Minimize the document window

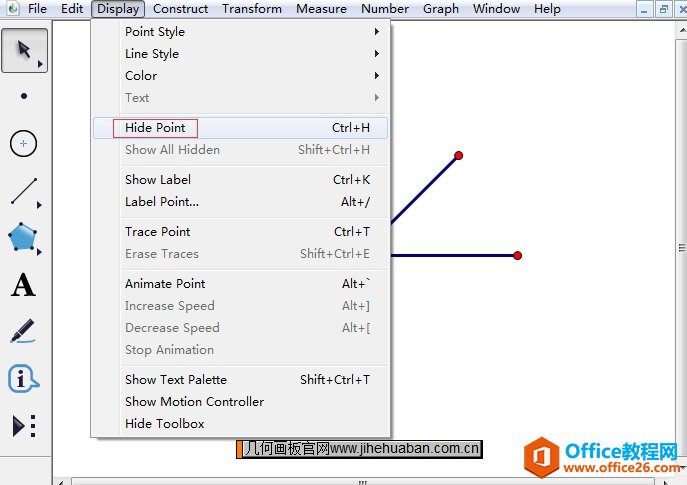644,9
